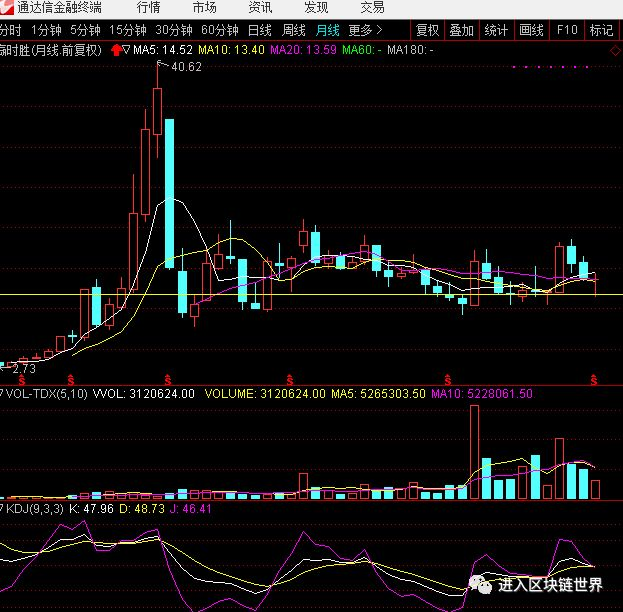Open the 交易 menu
The height and width of the screenshot is (612, 623).
372,8
